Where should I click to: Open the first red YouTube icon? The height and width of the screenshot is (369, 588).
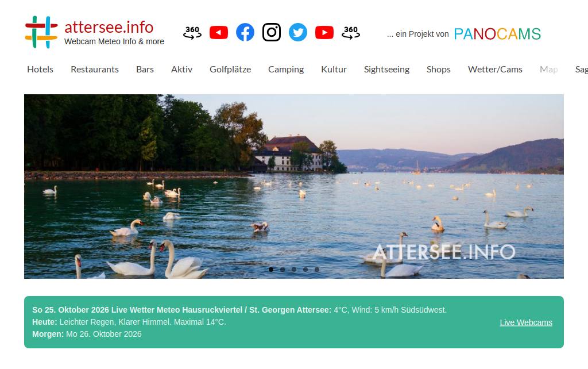point(219,32)
